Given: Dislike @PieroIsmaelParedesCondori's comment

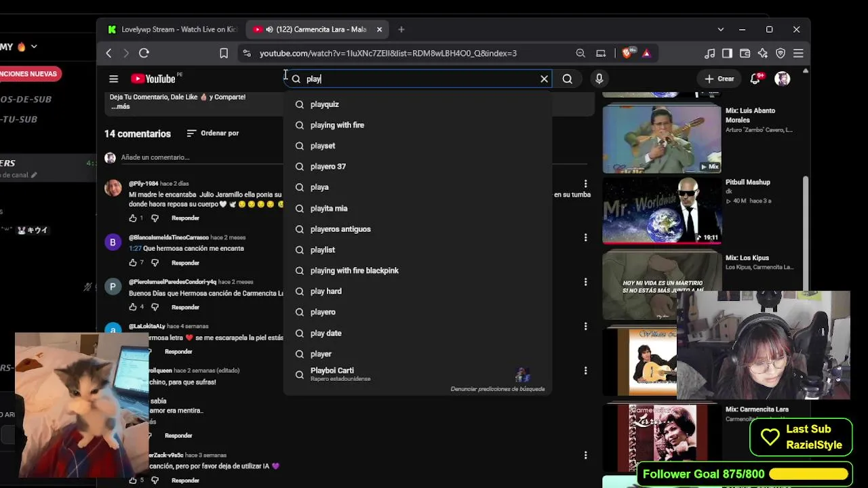Looking at the screenshot, I should click(x=155, y=307).
